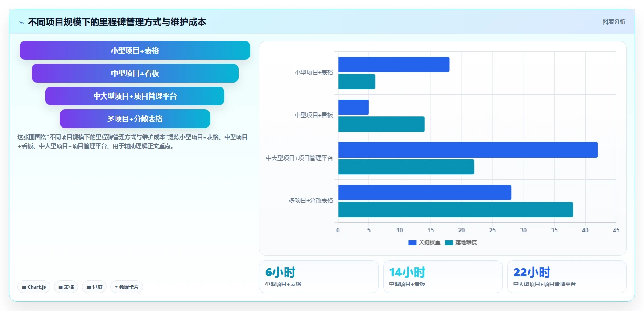The width and height of the screenshot is (644, 311).
Task: Click the Chart.js tag chip
Action: click(34, 287)
